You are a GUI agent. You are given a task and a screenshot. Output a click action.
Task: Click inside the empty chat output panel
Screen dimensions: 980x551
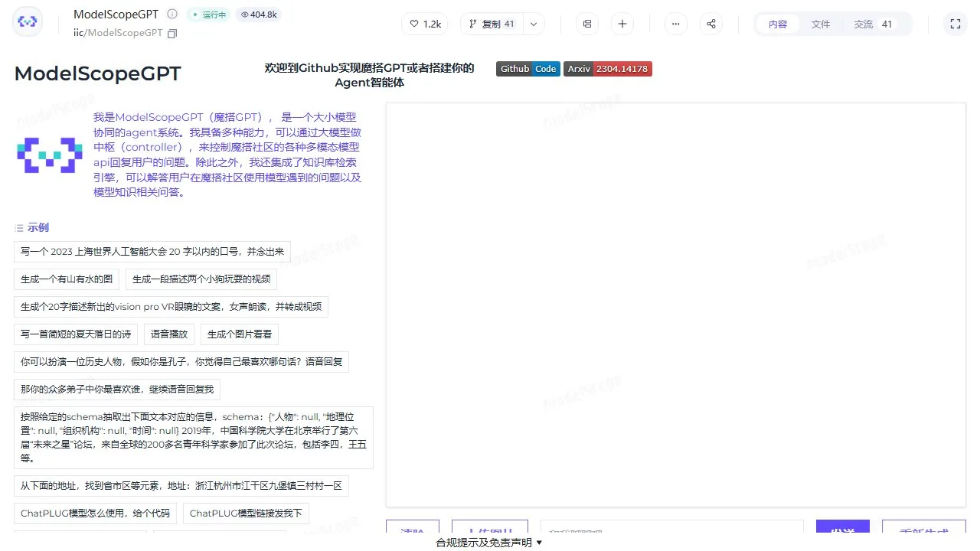(675, 305)
